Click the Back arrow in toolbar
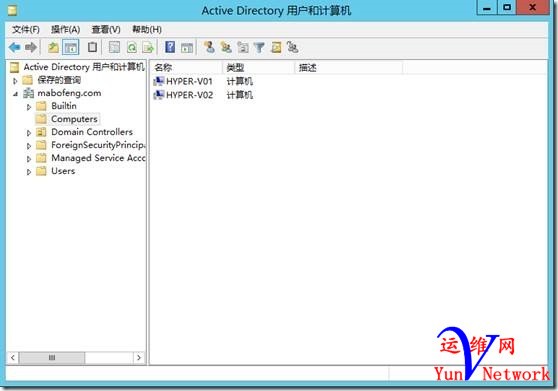 pos(15,47)
